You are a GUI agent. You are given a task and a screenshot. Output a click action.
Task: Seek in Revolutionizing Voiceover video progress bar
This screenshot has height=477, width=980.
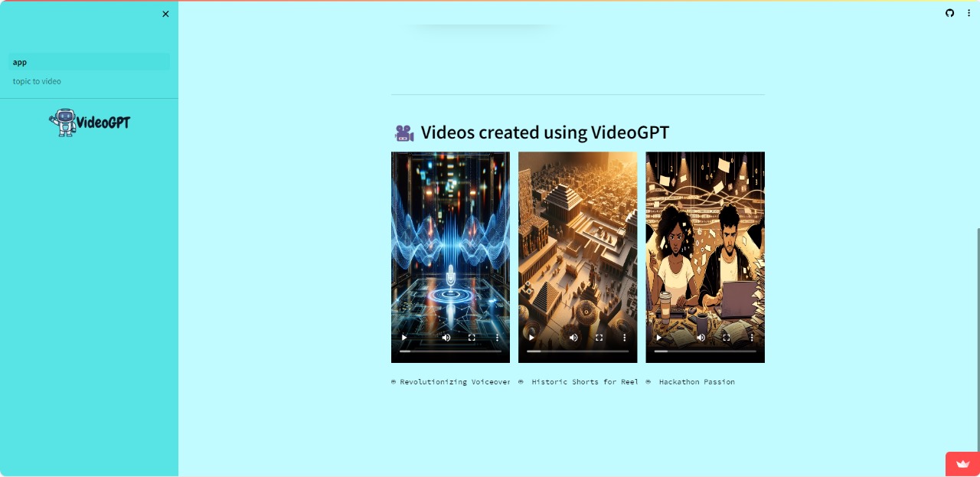(x=450, y=351)
